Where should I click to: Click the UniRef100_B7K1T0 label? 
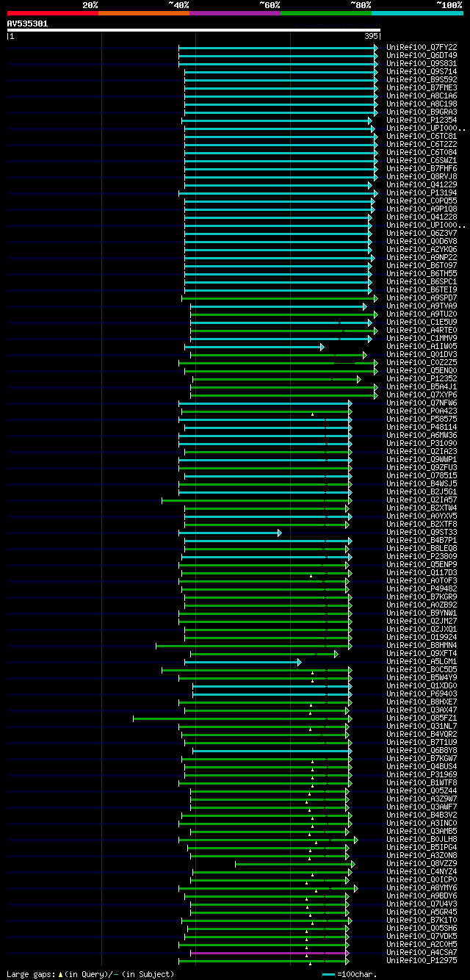(422, 920)
